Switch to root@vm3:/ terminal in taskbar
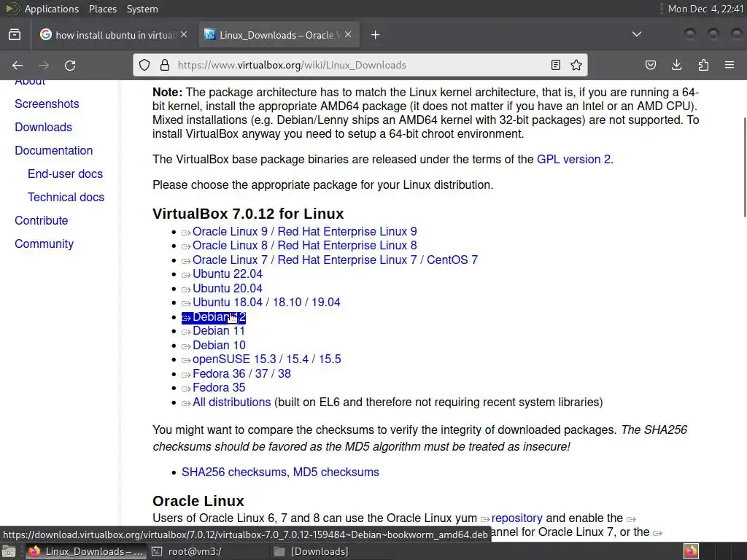This screenshot has width=747, height=560. pos(187,551)
